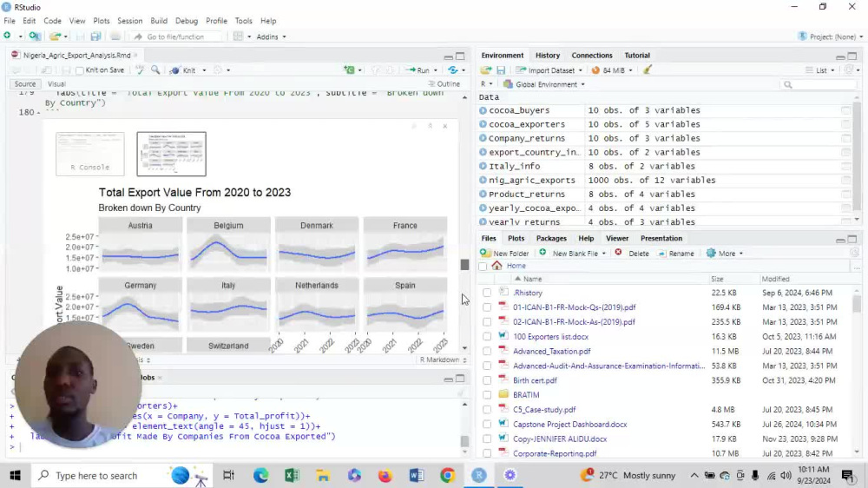The image size is (868, 488).
Task: Open the Tools menu
Action: click(243, 21)
